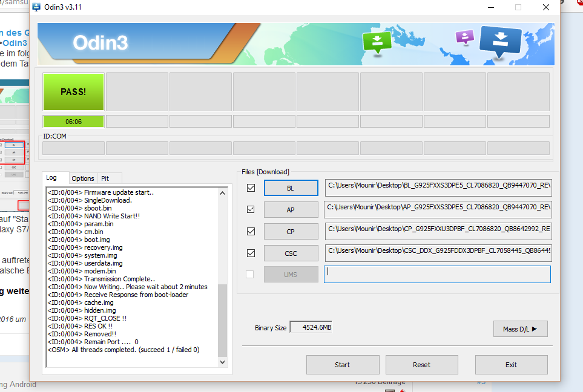Browse for a BL firmware file
The height and width of the screenshot is (392, 583).
(291, 188)
